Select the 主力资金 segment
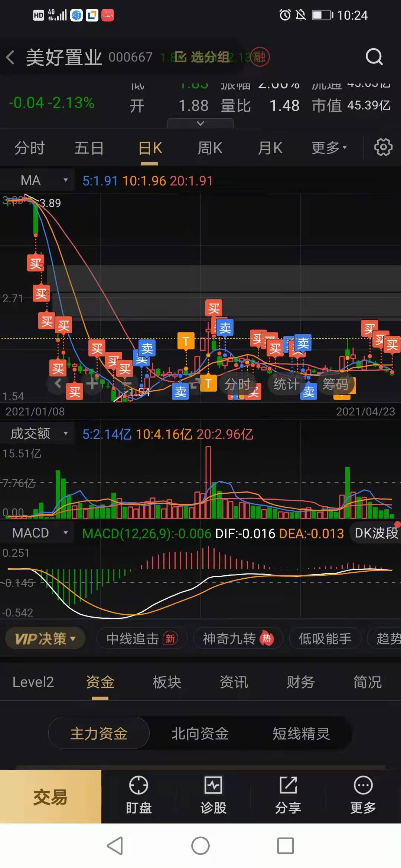This screenshot has width=401, height=868. 99,733
